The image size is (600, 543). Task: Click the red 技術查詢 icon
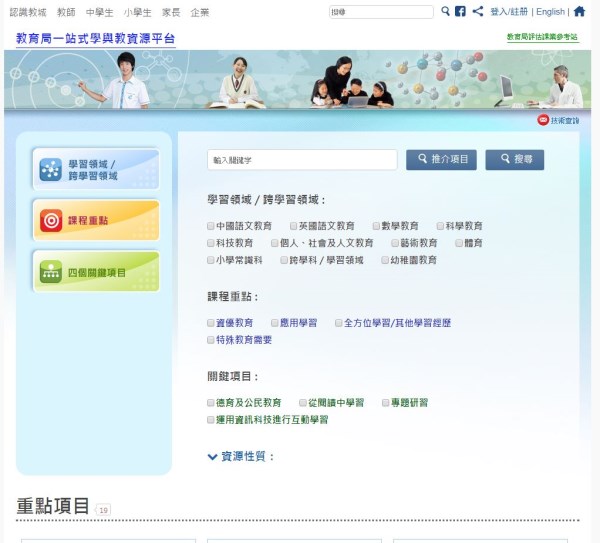543,120
